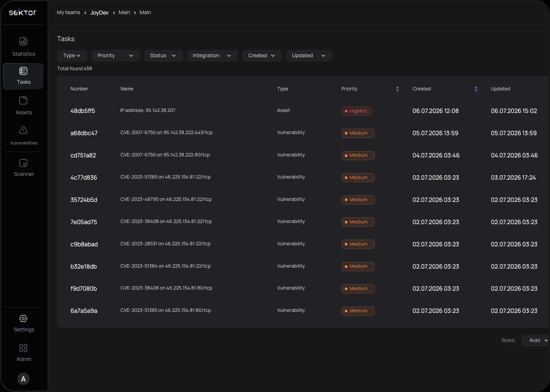Expand the Updated date filter
550x392 pixels.
309,56
